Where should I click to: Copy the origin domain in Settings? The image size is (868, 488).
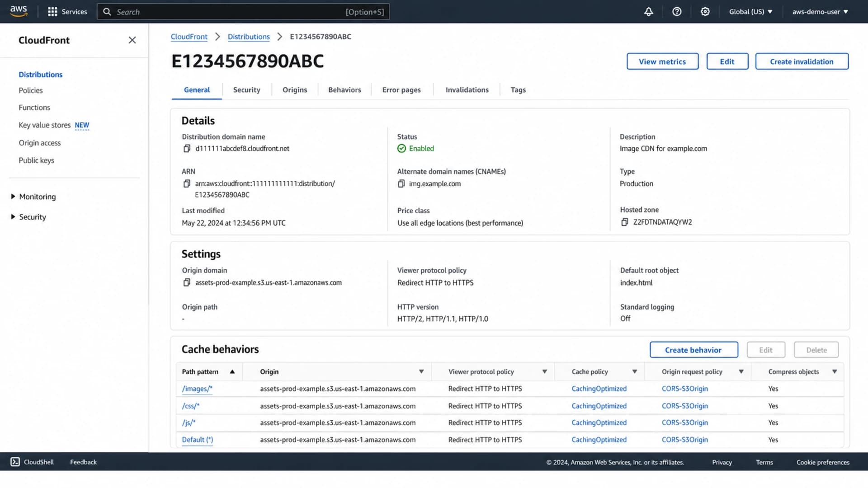(187, 282)
